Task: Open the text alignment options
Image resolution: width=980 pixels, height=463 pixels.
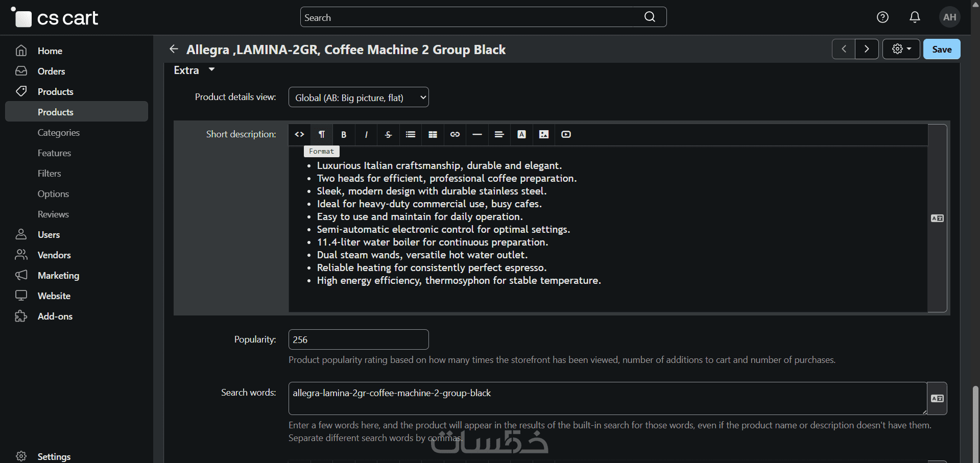Action: pos(499,134)
